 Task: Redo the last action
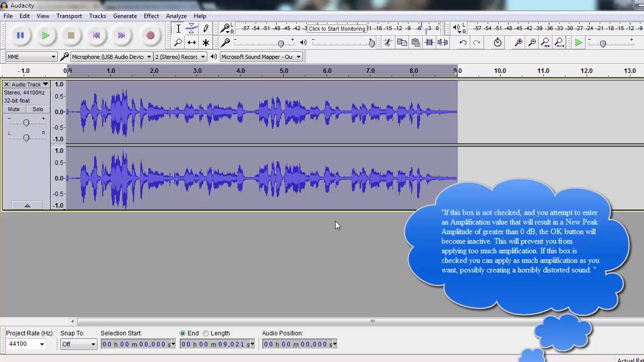pos(476,43)
